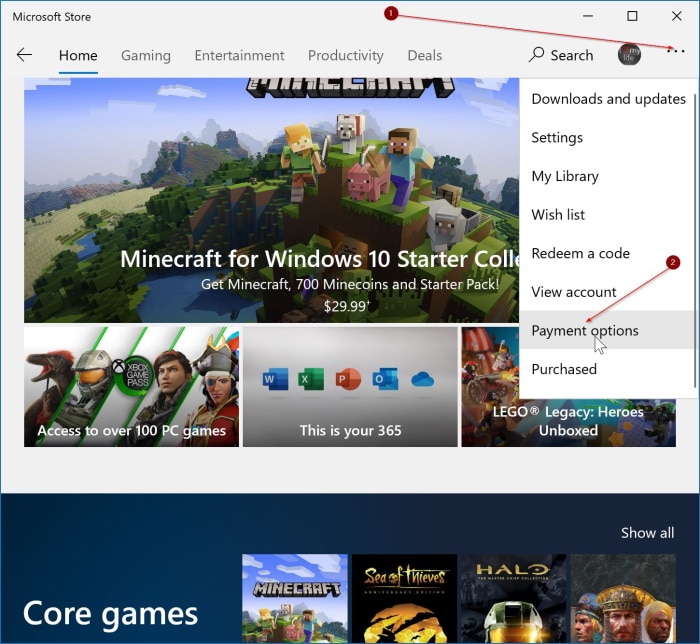Open Sea of Thieves game thumbnail

coord(404,598)
